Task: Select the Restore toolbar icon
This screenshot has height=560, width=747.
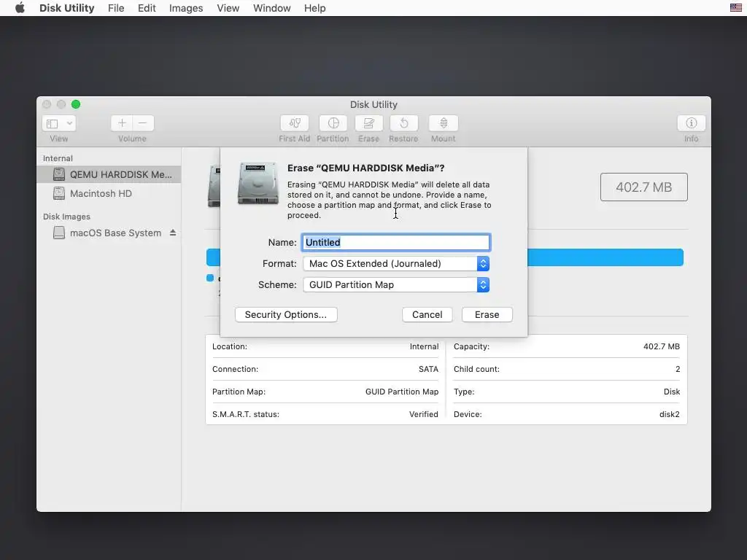Action: (403, 123)
